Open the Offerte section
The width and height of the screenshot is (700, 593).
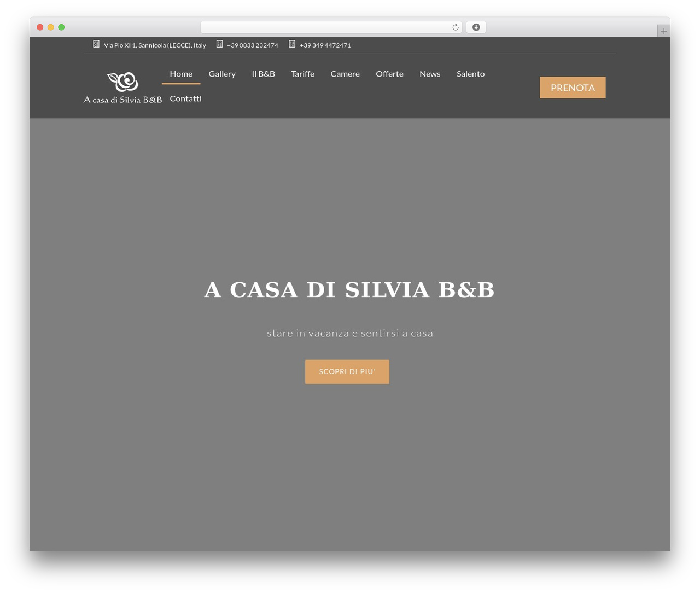[x=389, y=74]
